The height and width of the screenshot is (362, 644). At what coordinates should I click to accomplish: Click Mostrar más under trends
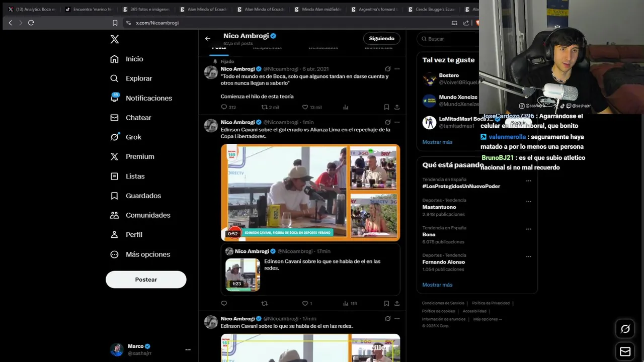pos(437,285)
